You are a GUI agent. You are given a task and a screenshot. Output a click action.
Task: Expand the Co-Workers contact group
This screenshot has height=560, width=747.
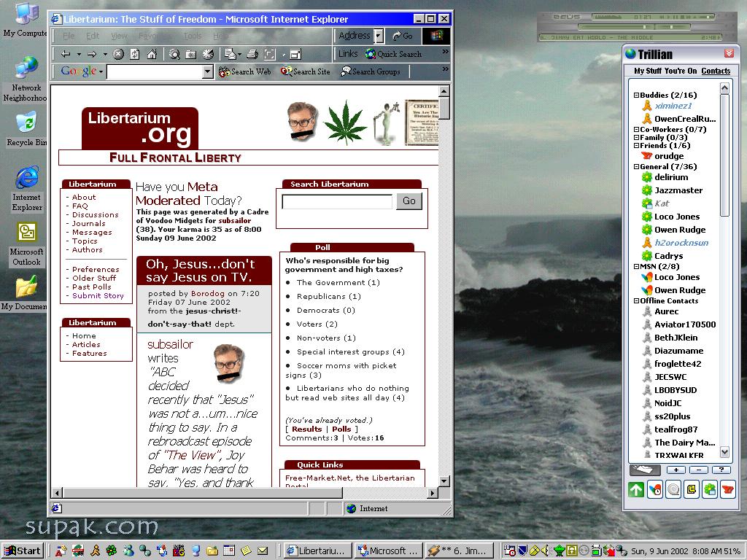(636, 130)
